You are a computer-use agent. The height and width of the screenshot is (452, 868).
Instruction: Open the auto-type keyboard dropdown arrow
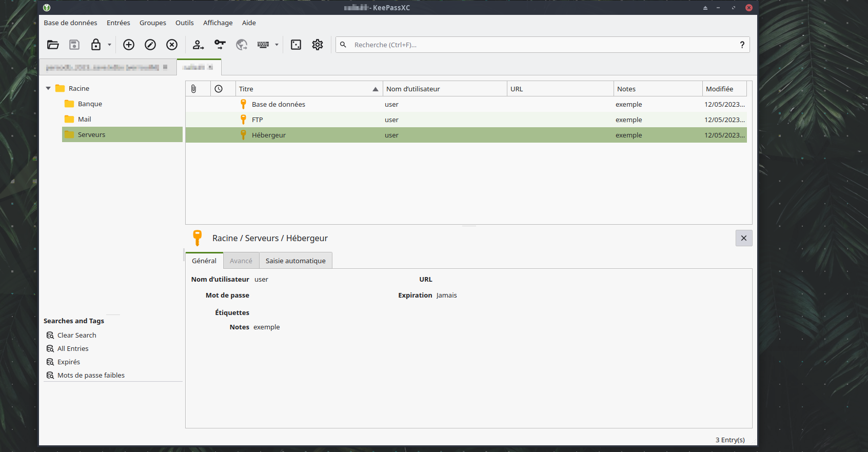click(x=277, y=45)
